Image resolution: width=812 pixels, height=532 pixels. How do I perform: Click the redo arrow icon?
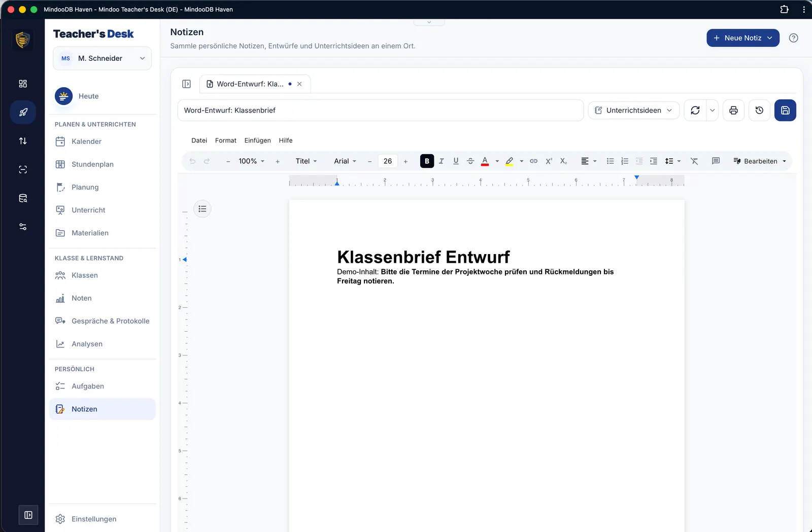click(207, 161)
